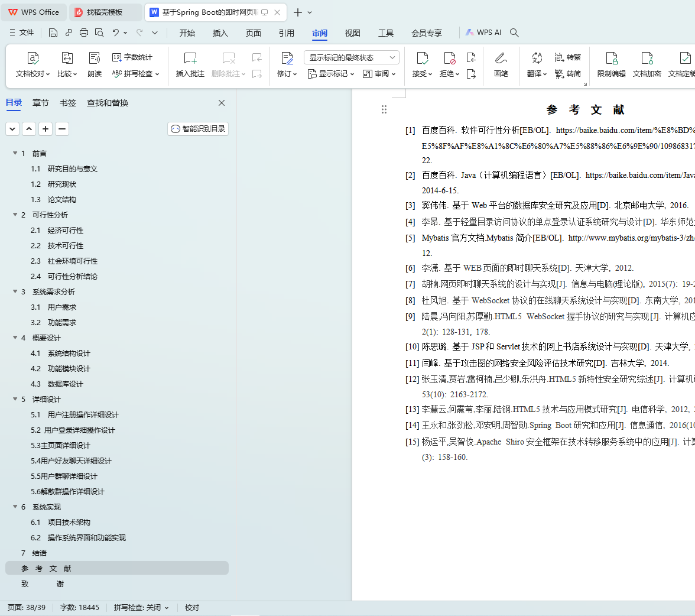Collapse the 4 概要设计 outline section

[x=15, y=338]
